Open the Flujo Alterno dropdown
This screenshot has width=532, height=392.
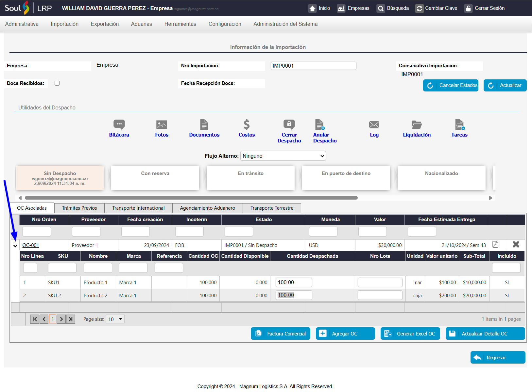coord(283,156)
